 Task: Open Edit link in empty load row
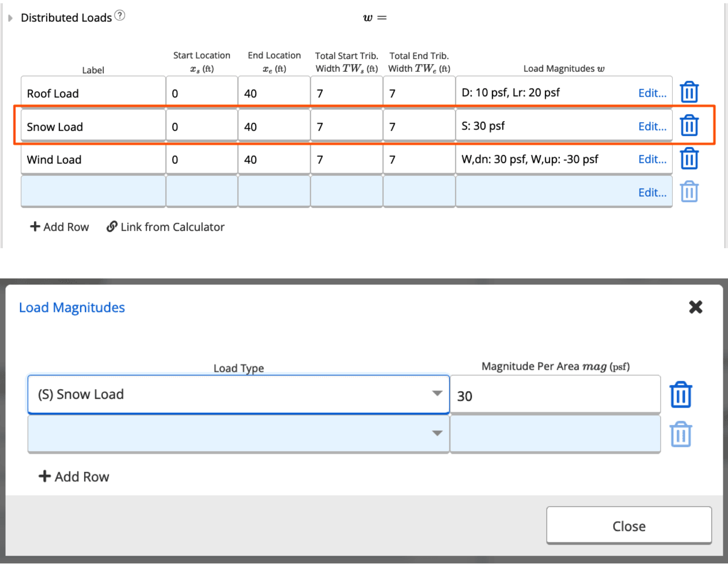click(652, 193)
